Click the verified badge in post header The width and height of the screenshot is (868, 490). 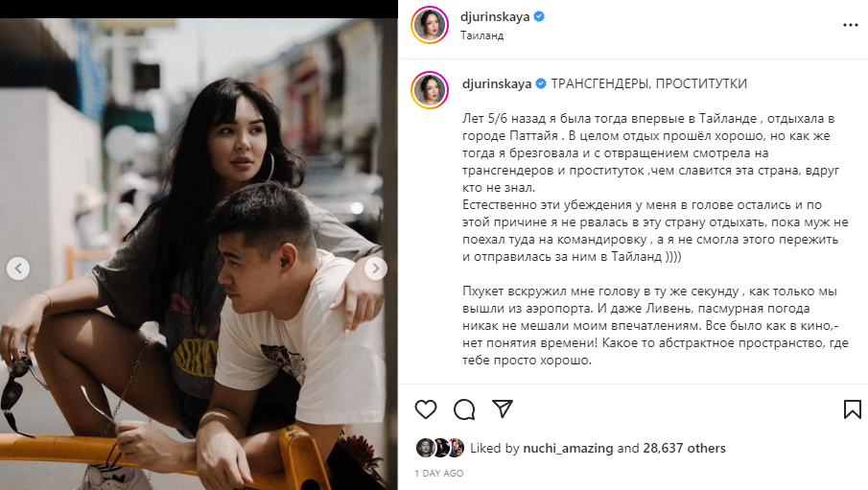click(539, 16)
